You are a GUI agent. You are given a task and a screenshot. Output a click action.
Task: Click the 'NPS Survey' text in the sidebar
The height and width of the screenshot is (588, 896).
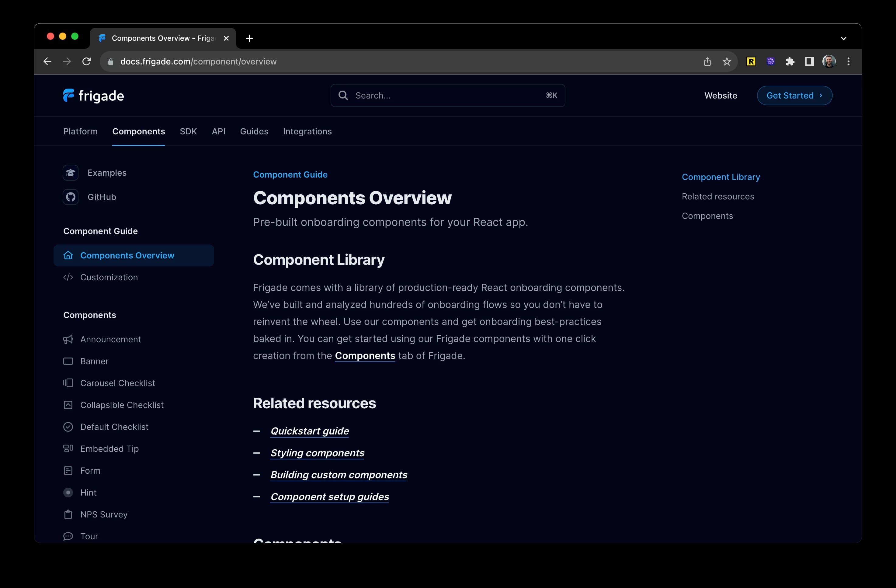103,514
